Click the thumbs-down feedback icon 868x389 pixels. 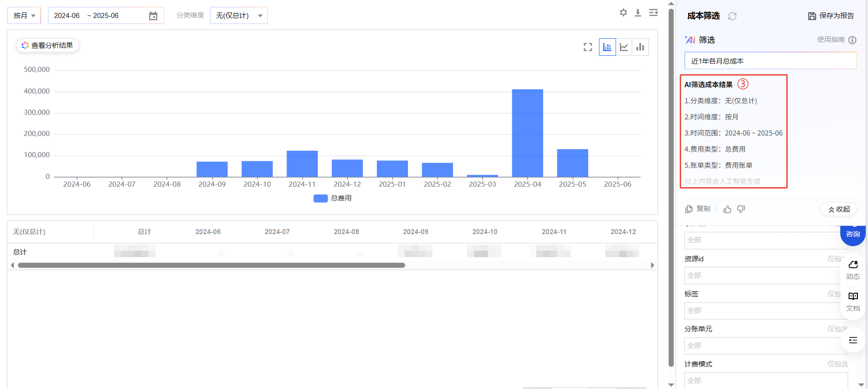click(741, 209)
